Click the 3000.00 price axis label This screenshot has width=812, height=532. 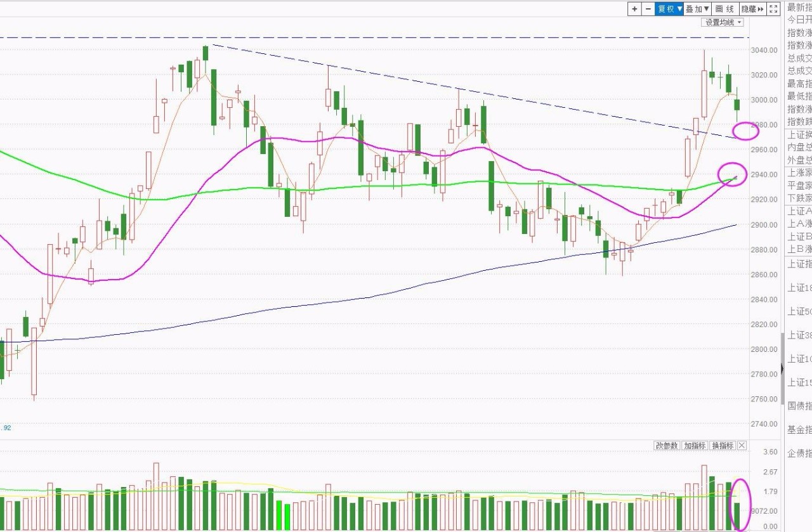click(x=764, y=100)
